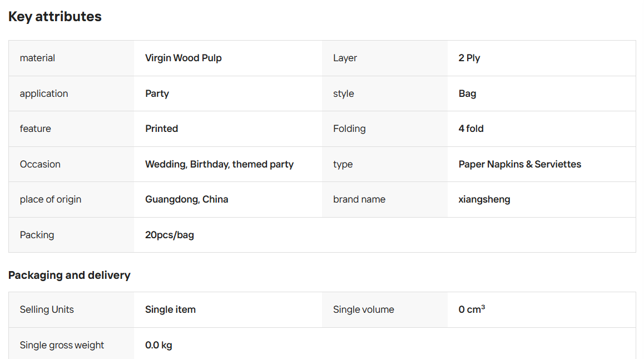Select the 20pcs/bag Packing value

(x=169, y=235)
